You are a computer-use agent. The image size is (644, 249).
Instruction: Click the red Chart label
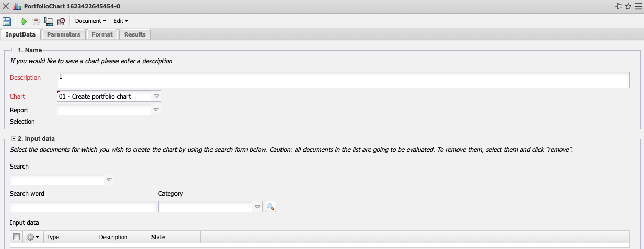(x=17, y=97)
